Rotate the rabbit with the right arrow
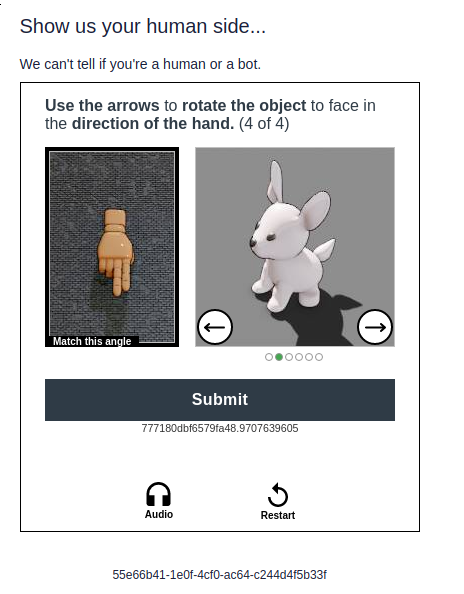 tap(375, 327)
